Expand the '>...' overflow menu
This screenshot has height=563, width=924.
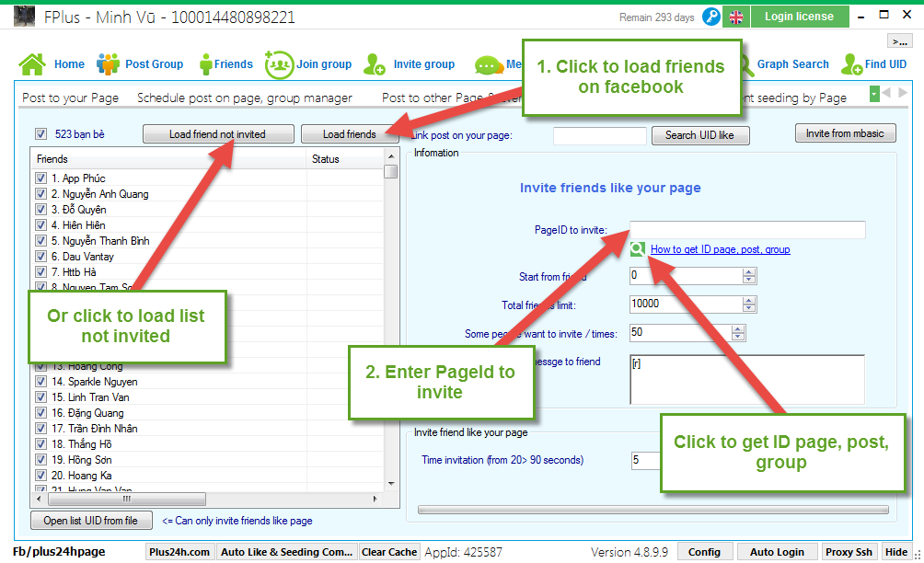[899, 40]
